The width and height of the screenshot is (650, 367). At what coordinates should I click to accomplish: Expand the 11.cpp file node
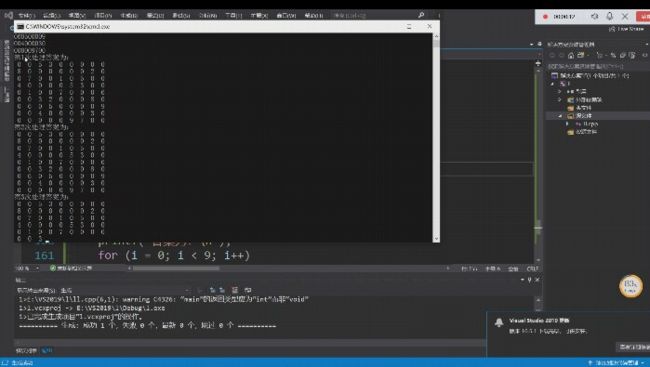(568, 124)
